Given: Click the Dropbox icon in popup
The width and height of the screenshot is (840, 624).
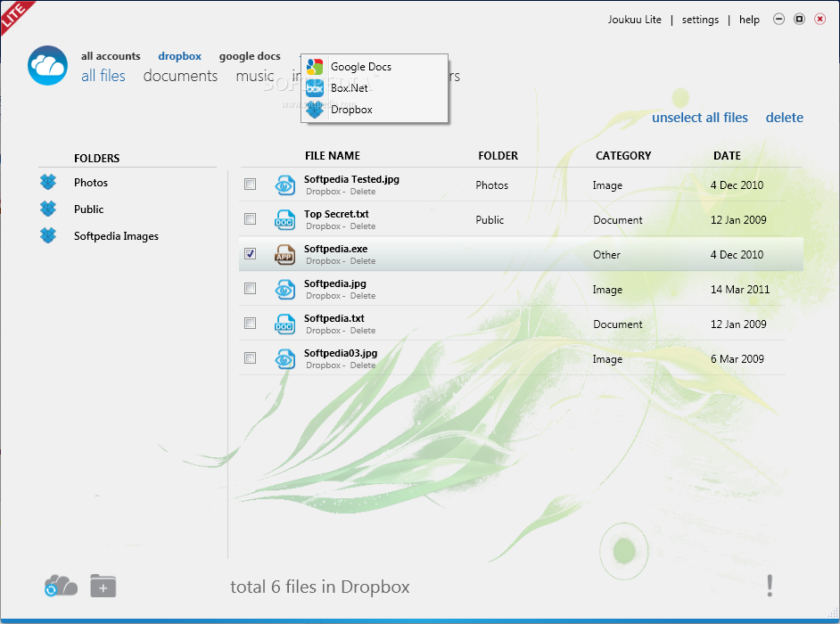Looking at the screenshot, I should pos(315,110).
